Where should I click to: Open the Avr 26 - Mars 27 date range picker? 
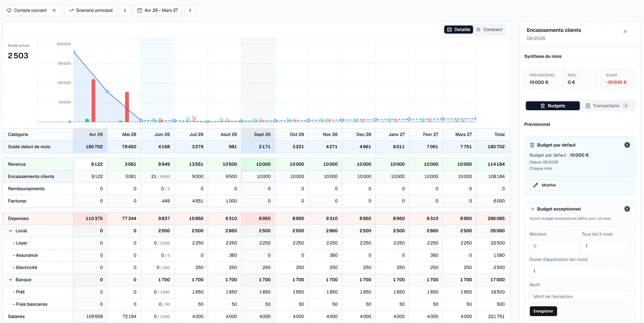pos(157,10)
